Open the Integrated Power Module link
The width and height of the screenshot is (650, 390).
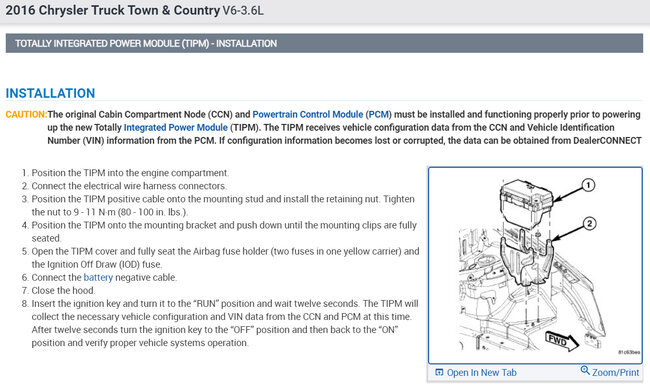[176, 128]
